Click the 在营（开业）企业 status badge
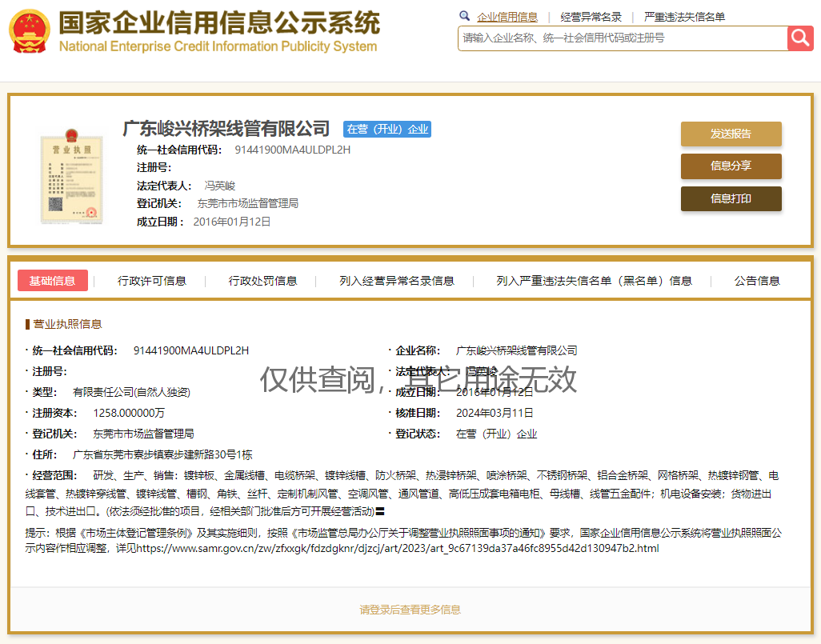The width and height of the screenshot is (821, 644). click(387, 129)
